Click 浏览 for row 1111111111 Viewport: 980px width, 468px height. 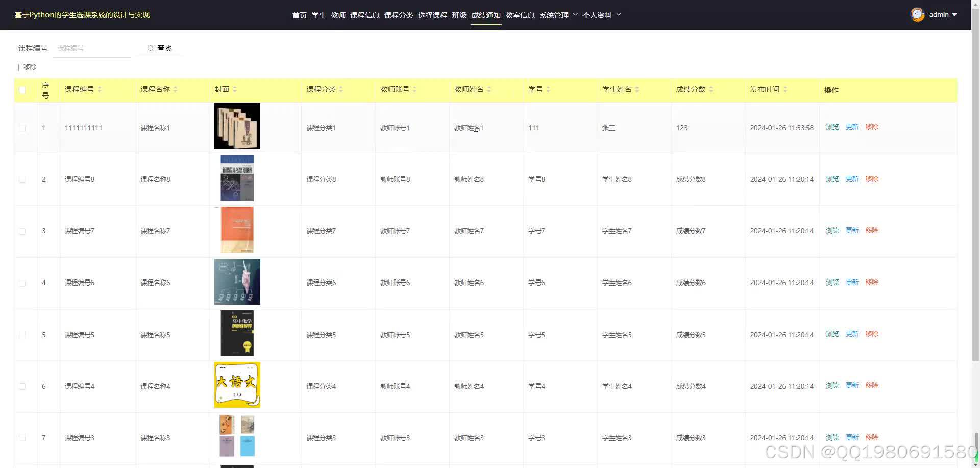coord(832,127)
